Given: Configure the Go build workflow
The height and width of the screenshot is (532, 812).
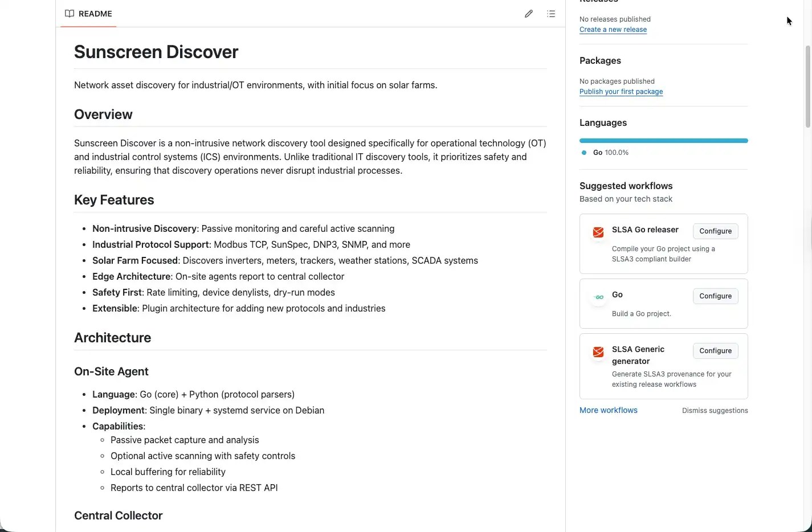Looking at the screenshot, I should point(715,296).
